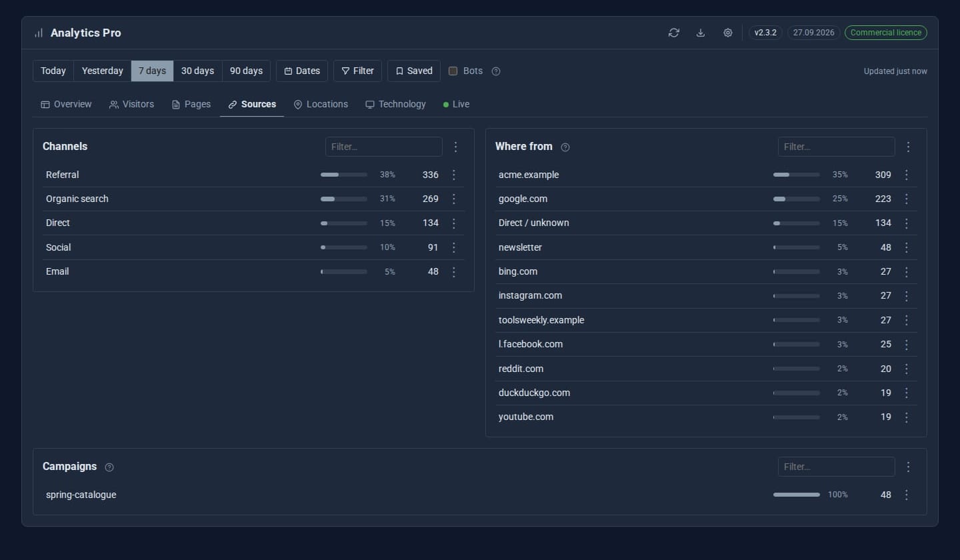960x560 pixels.
Task: Open row menu for acme.example
Action: [x=907, y=175]
